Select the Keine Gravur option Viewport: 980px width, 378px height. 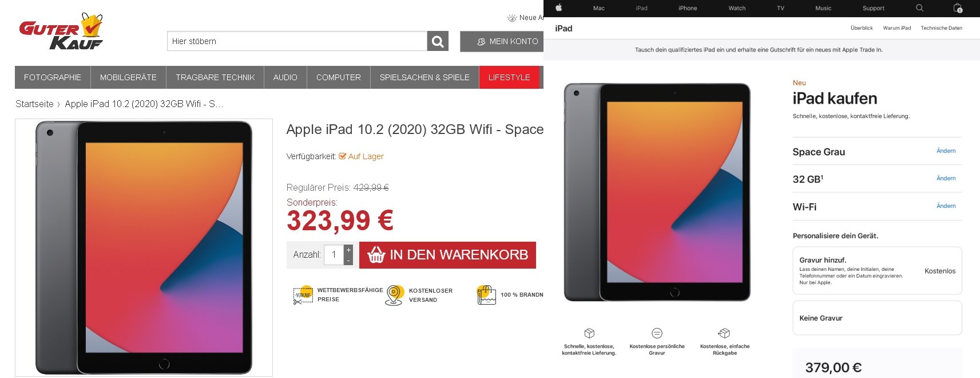coord(877,318)
